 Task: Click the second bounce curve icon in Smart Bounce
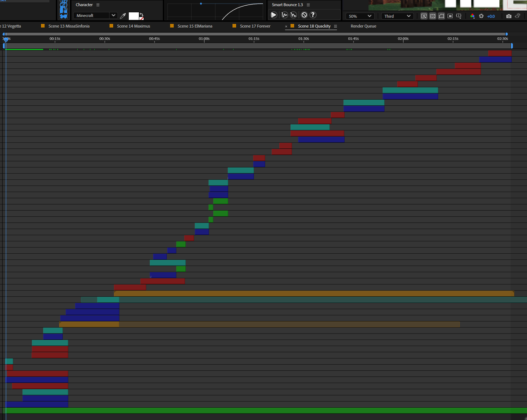pos(293,15)
